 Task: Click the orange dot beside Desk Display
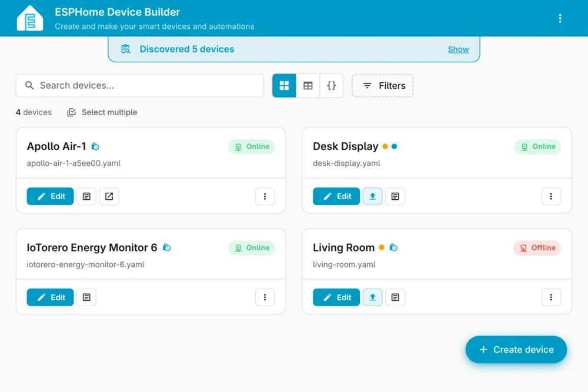(x=385, y=146)
